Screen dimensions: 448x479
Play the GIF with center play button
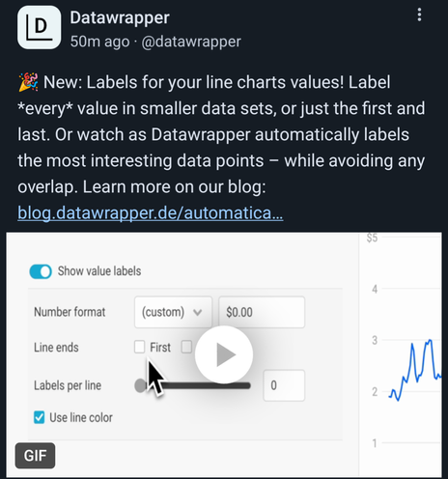coord(224,354)
